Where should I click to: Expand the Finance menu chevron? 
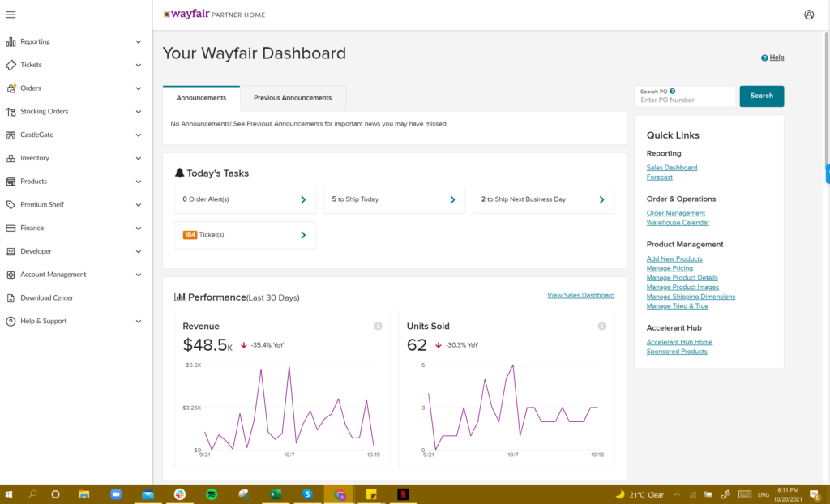[139, 229]
